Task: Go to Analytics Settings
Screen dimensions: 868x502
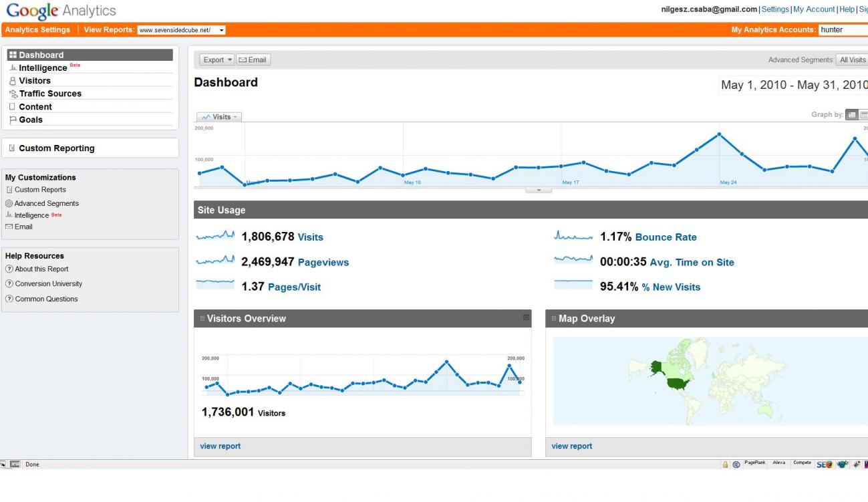Action: [37, 30]
